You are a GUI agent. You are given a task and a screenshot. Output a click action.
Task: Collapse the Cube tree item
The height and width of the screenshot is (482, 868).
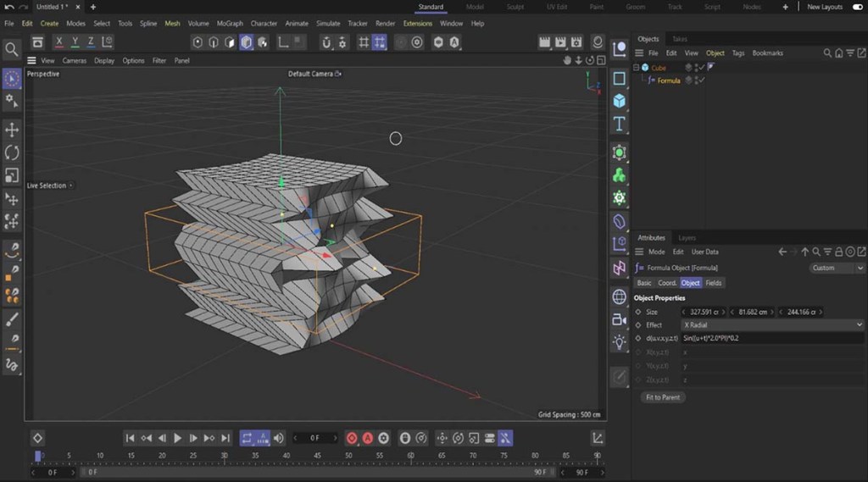click(637, 68)
